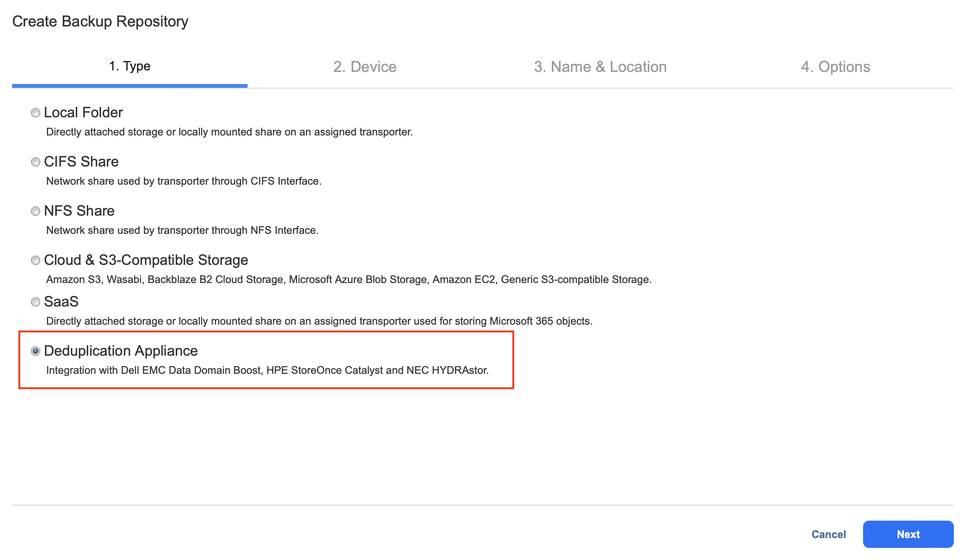Select the SaaS radio button
Screen dimensions: 966x560
click(x=36, y=302)
